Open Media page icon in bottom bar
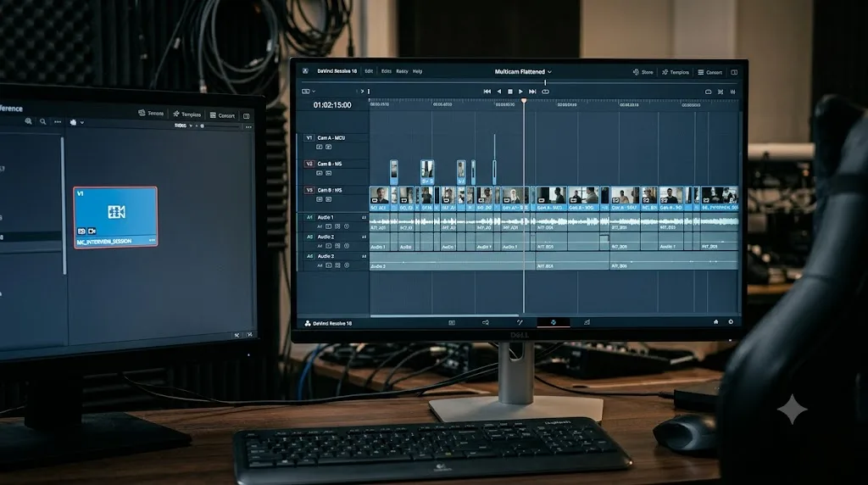The width and height of the screenshot is (868, 485). (452, 322)
